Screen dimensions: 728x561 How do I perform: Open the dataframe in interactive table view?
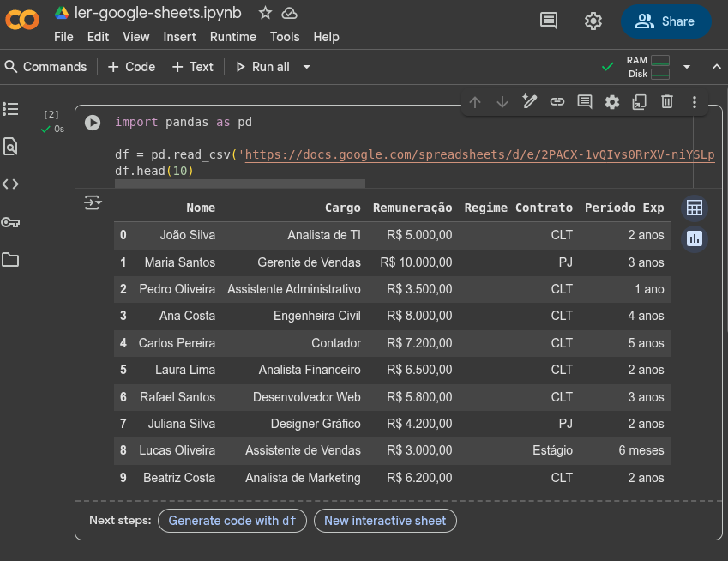[695, 208]
